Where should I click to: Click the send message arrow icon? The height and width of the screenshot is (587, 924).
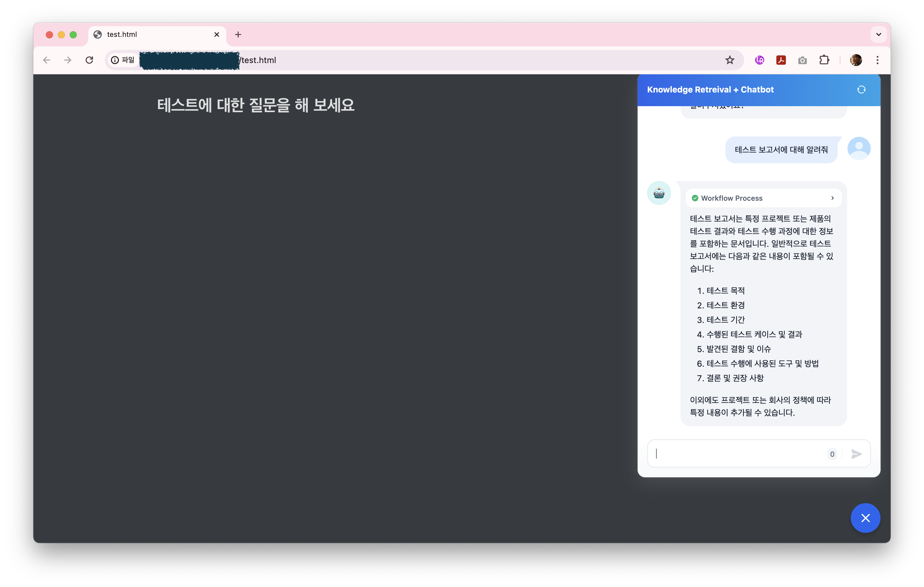click(856, 454)
